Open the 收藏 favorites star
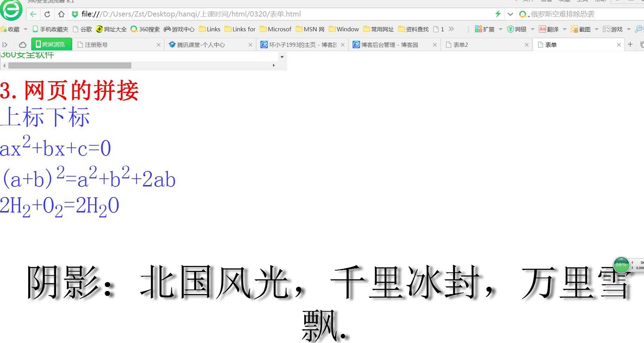 [x=11, y=29]
